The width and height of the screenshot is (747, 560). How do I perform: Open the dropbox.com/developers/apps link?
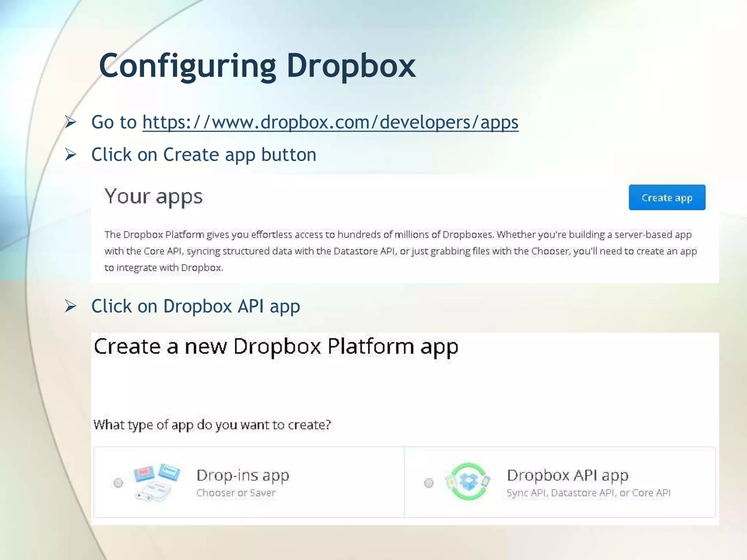(x=330, y=122)
